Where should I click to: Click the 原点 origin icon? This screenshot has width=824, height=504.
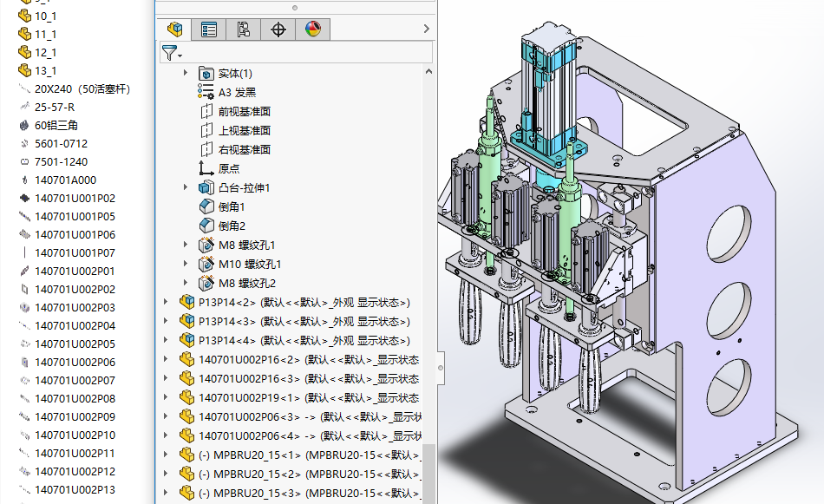[206, 169]
